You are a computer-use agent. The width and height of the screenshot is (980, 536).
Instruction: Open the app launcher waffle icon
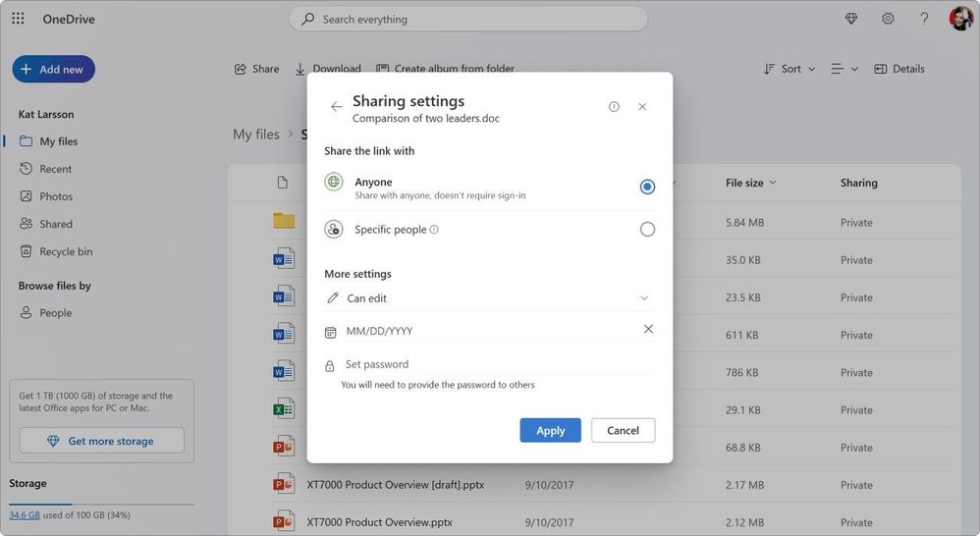[18, 19]
